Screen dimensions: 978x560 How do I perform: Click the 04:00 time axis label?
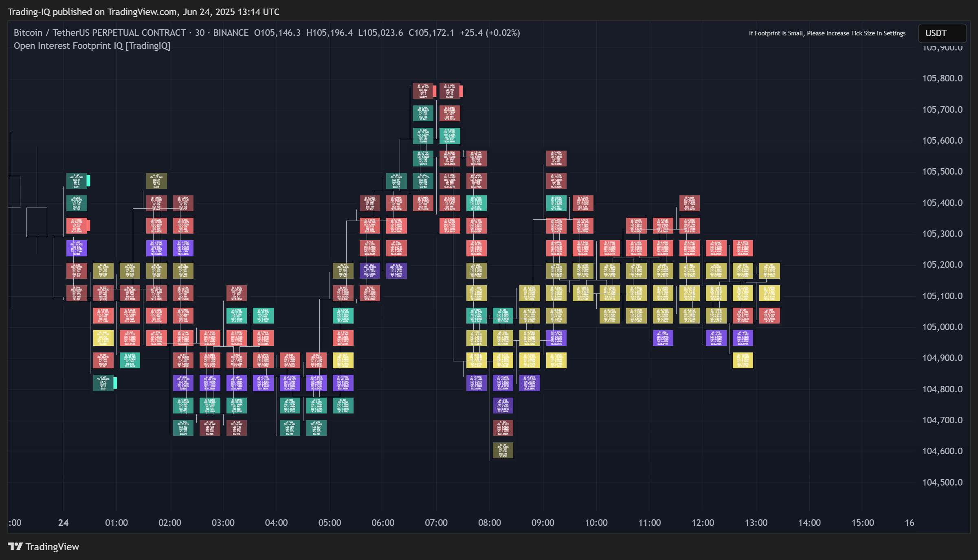[277, 523]
